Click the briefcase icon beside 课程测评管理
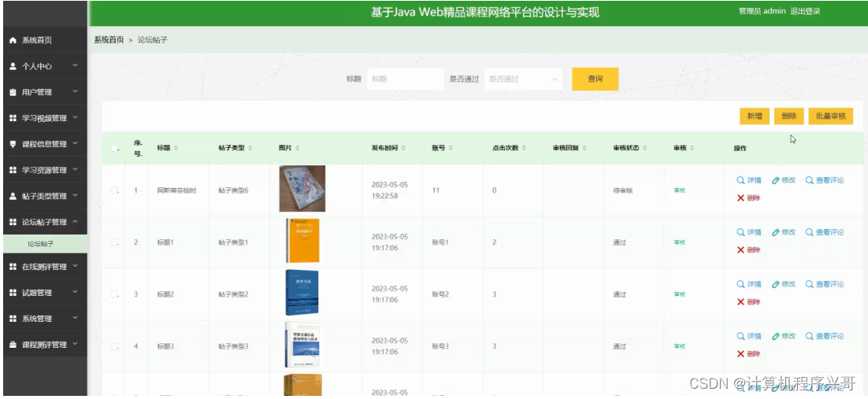 [13, 345]
